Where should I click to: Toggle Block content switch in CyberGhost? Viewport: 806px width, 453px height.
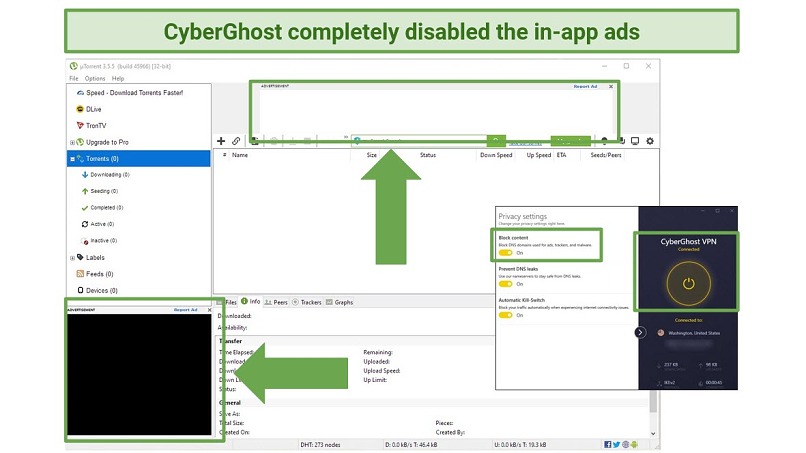click(506, 253)
